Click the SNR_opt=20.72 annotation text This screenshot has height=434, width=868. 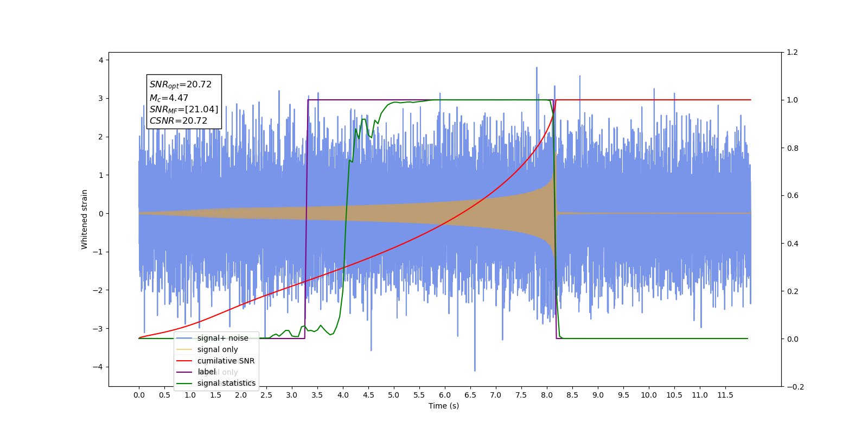click(x=181, y=85)
